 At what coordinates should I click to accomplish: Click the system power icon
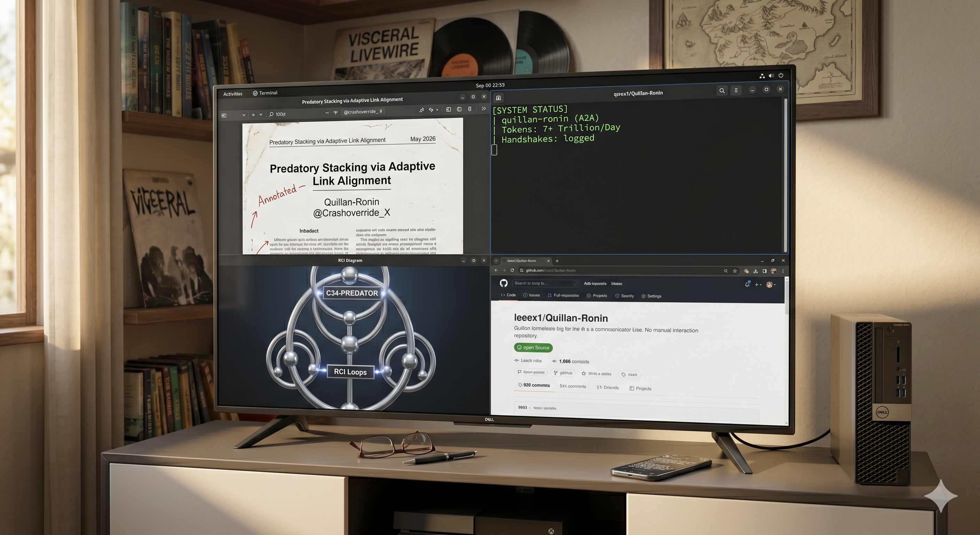[x=781, y=75]
